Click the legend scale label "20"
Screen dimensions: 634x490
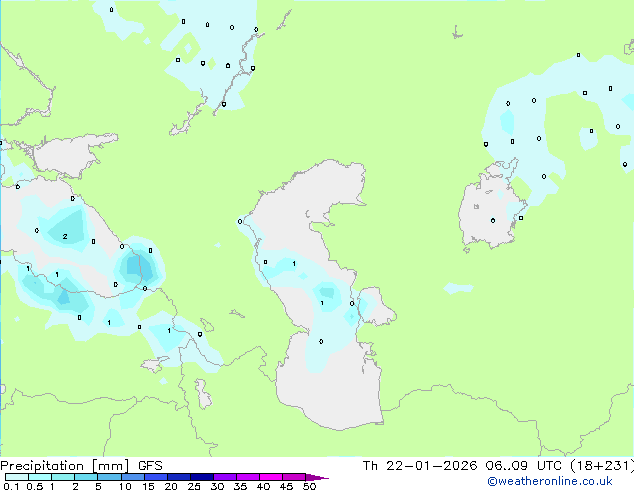point(171,486)
